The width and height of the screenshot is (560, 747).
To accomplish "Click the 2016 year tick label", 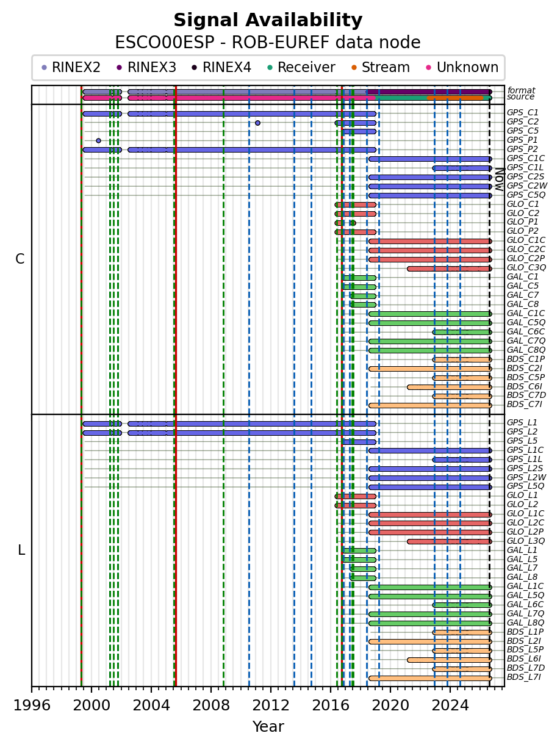I will [331, 706].
